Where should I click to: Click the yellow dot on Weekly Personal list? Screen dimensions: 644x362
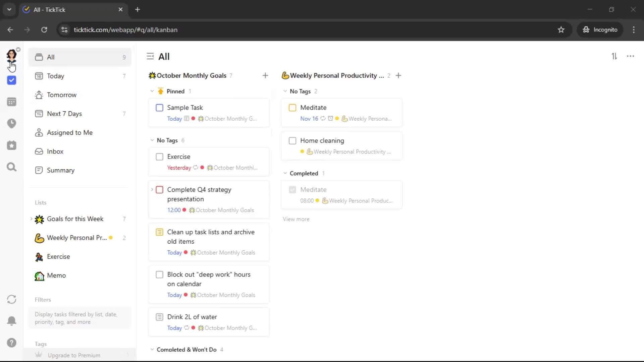(111, 238)
